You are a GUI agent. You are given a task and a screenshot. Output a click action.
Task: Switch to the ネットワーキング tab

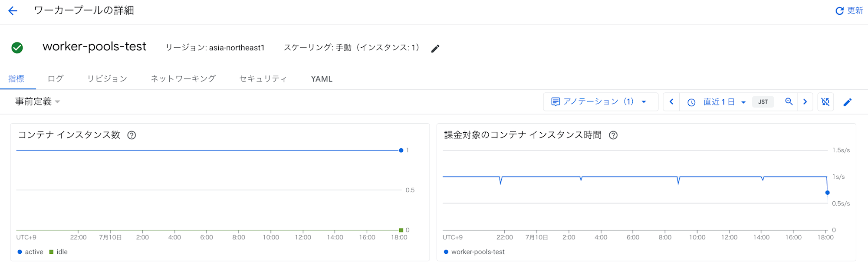183,79
